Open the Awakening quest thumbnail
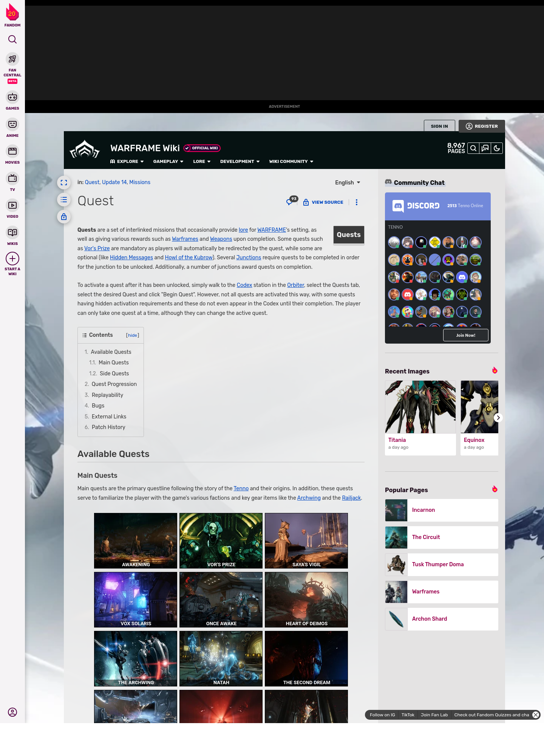Screen dimensions: 544x756 tap(136, 541)
